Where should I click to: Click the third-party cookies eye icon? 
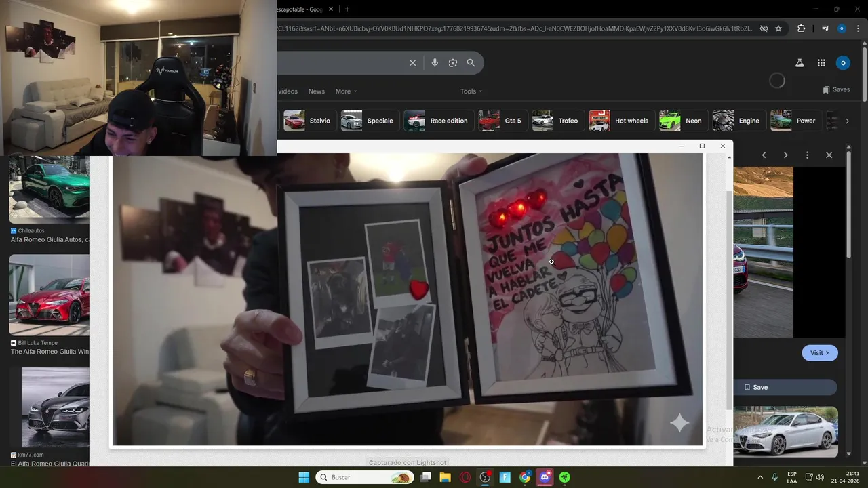coord(764,28)
